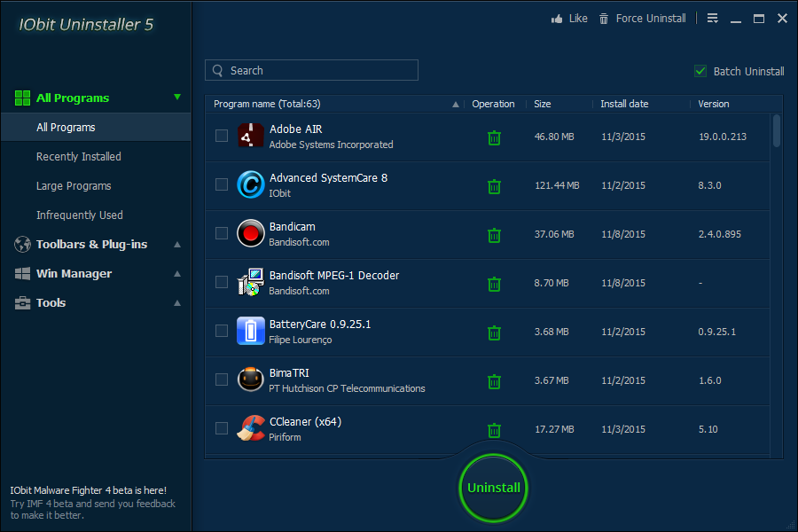
Task: Click the CCleaner broom icon
Action: point(250,428)
